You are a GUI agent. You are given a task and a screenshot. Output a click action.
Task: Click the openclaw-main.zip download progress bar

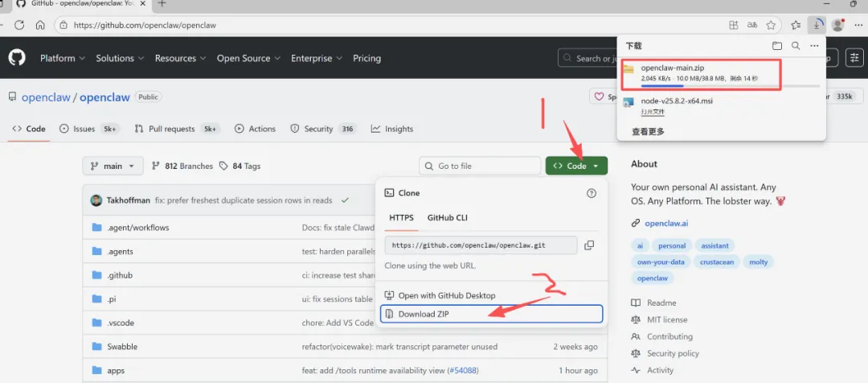(x=730, y=86)
